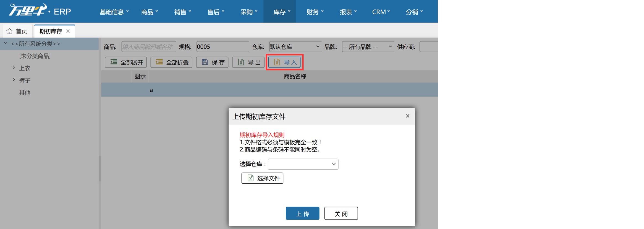Click the 上传 button
Screen dimensions: 644x229
coord(302,214)
